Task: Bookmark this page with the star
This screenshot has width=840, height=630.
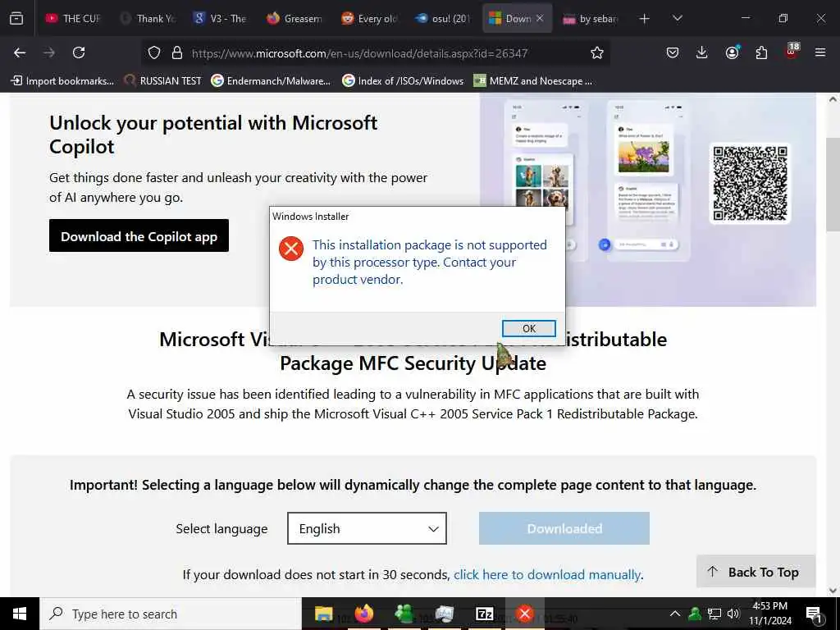Action: [597, 52]
